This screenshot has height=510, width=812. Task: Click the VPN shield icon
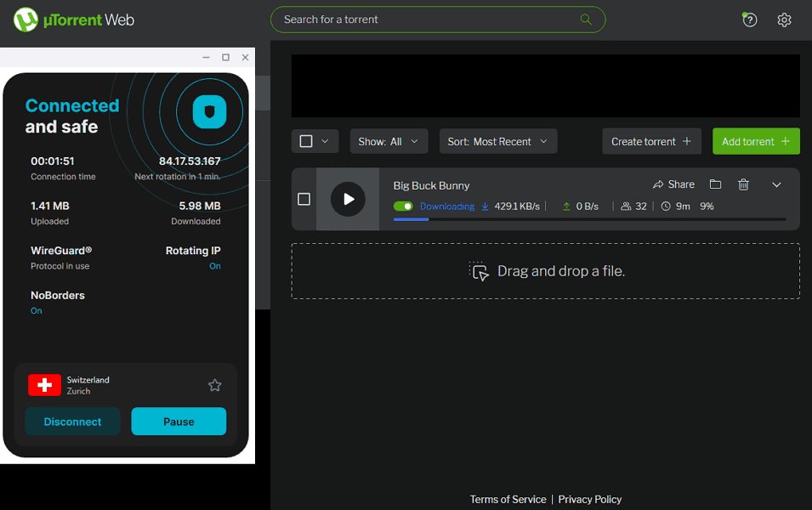coord(209,111)
